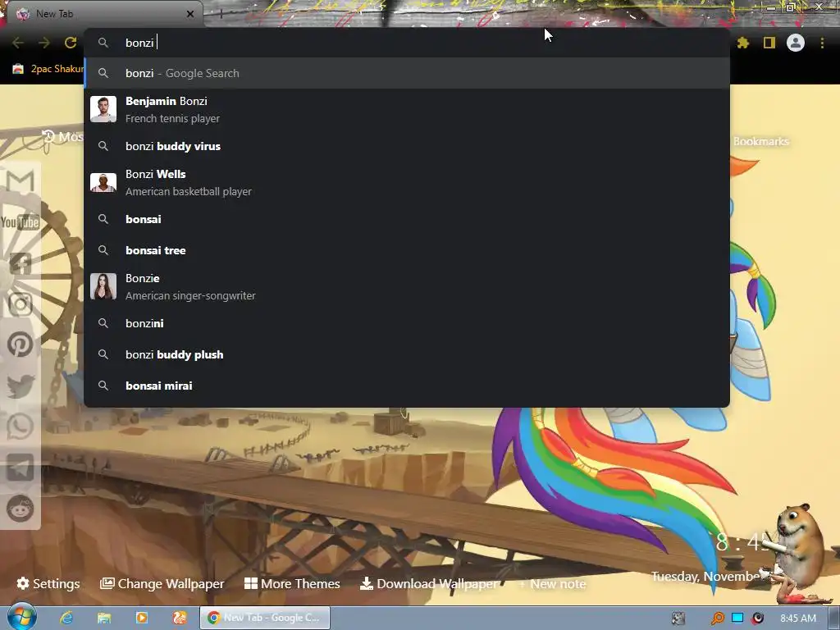
Task: Open the Telegram sidebar shortcut
Action: [20, 468]
